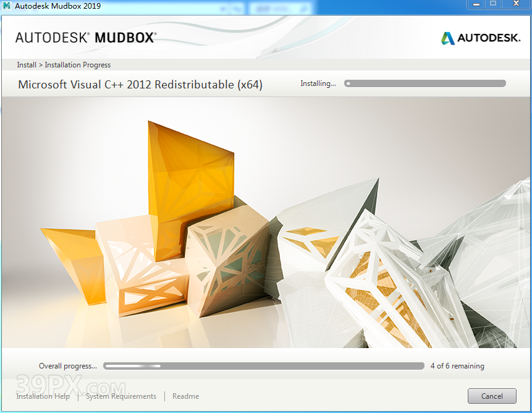The image size is (532, 413).
Task: Click the component Installing progress bar
Action: [x=424, y=83]
